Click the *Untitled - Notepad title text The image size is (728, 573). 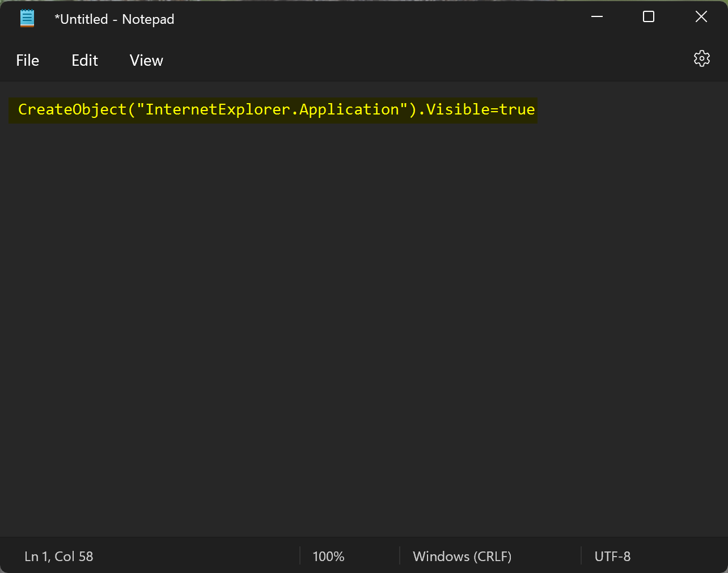coord(114,19)
